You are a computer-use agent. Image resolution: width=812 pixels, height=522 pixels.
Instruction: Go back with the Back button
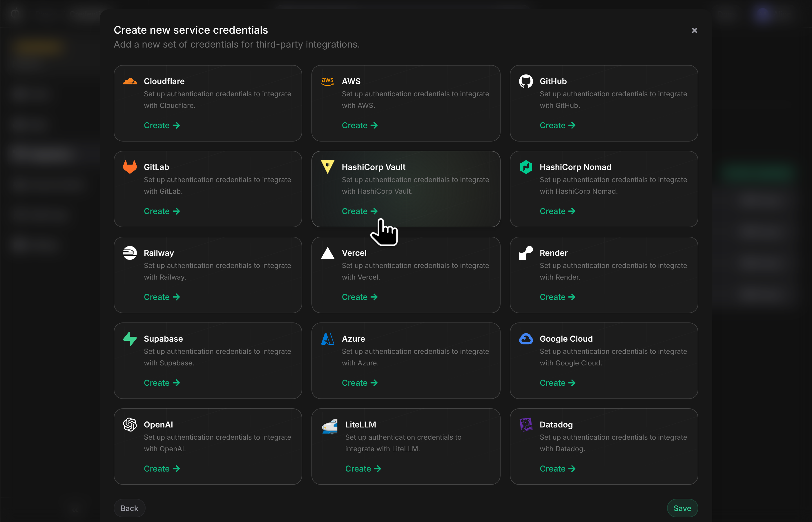129,508
